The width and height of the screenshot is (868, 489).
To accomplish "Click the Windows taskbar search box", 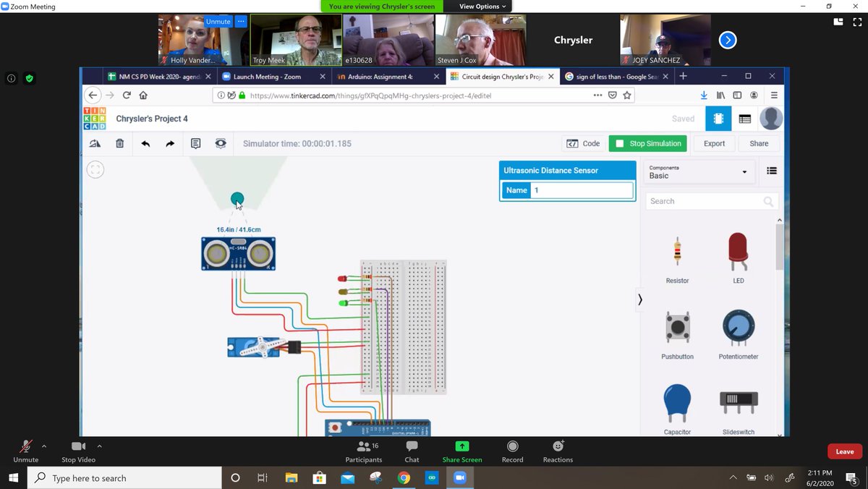I will click(x=124, y=478).
